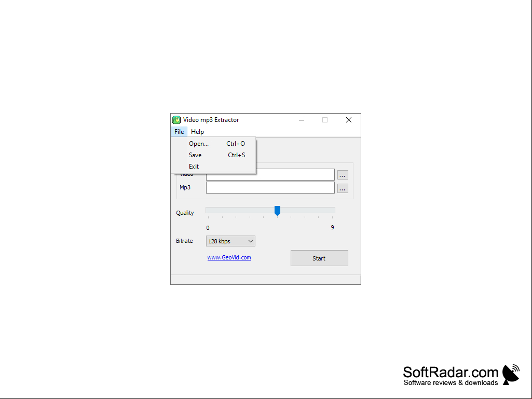532x399 pixels.
Task: Click the Mp3 label
Action: (x=185, y=187)
